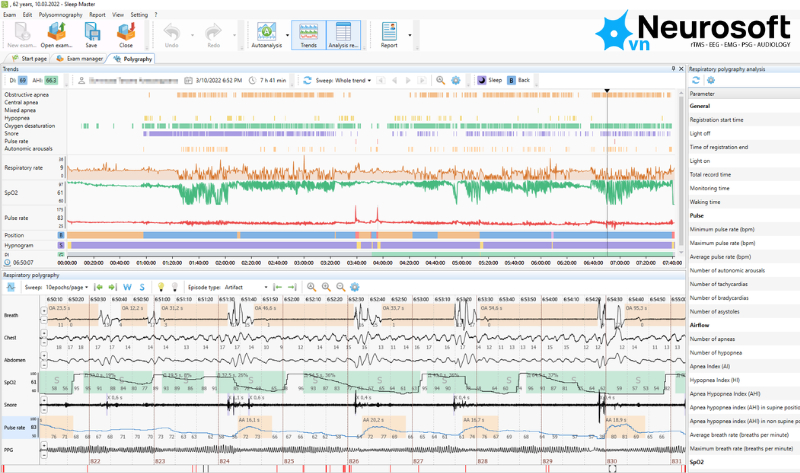Open the Polysomnography menu
The height and width of the screenshot is (473, 800).
tap(60, 15)
